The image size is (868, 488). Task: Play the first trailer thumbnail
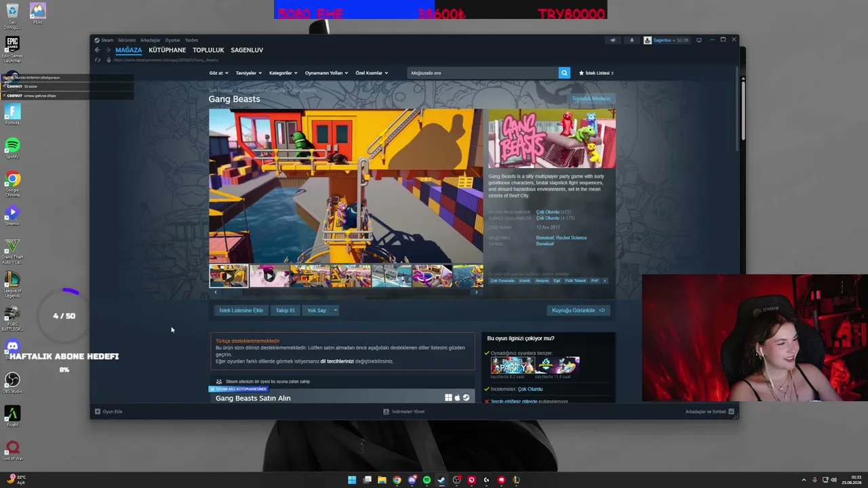pos(229,276)
